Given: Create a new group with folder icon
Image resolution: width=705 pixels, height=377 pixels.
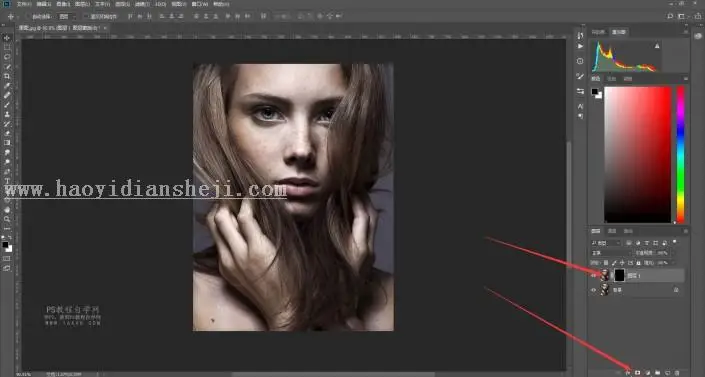Looking at the screenshot, I should [x=657, y=373].
